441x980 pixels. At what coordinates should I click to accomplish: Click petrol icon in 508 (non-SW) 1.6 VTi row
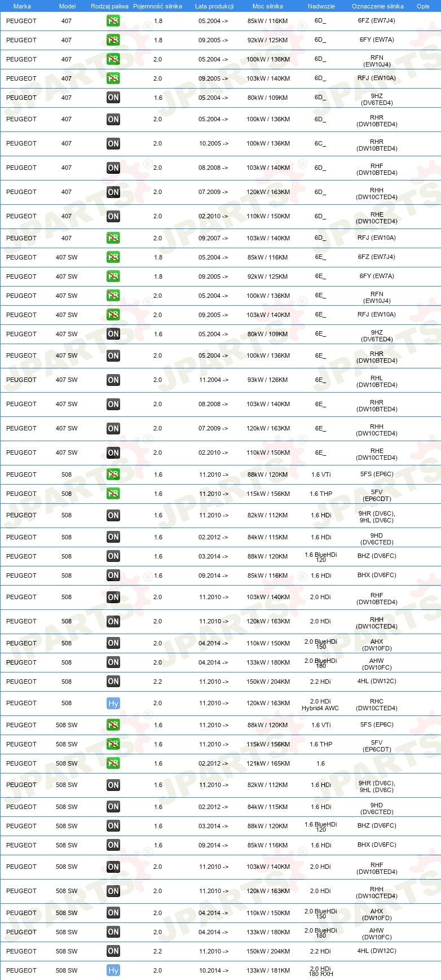pos(113,474)
